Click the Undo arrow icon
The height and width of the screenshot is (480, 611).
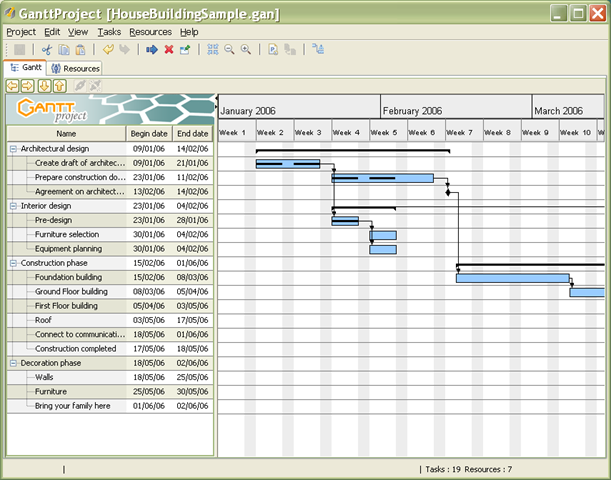(x=108, y=49)
